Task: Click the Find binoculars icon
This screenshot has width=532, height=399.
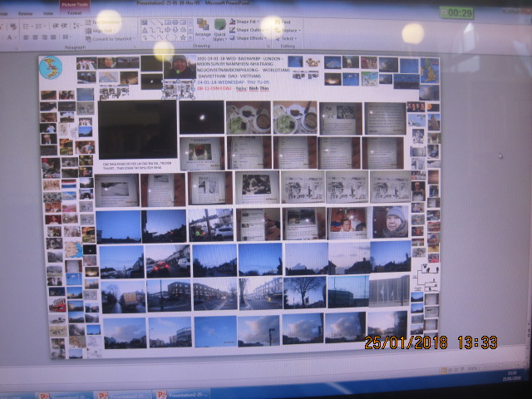Action: [x=277, y=22]
